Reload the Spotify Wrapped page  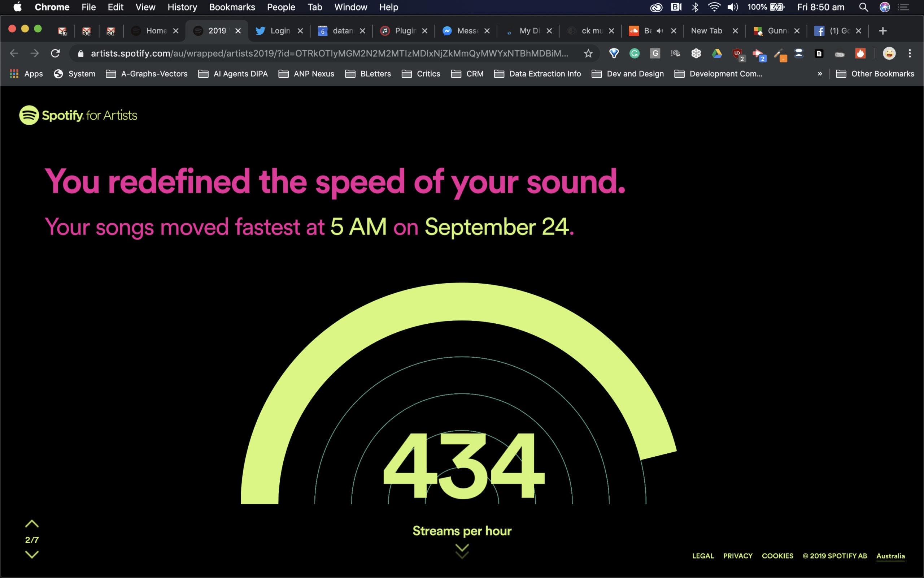pyautogui.click(x=55, y=53)
